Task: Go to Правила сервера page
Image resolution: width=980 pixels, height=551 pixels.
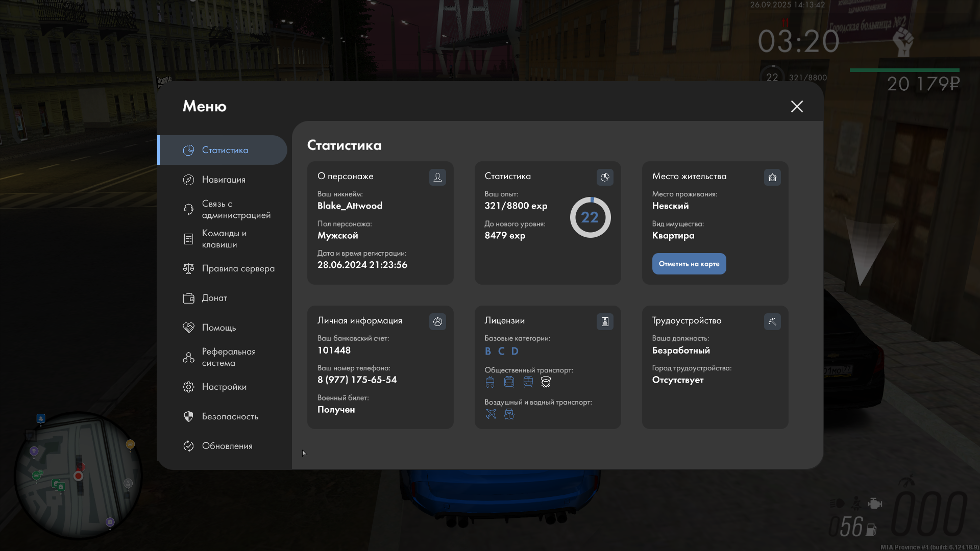Action: 238,268
